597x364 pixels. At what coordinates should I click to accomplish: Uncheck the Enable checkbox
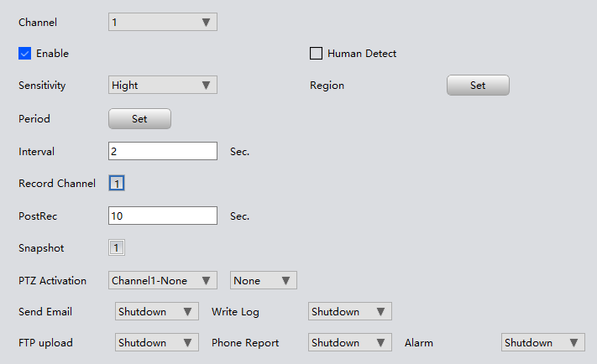pyautogui.click(x=24, y=54)
